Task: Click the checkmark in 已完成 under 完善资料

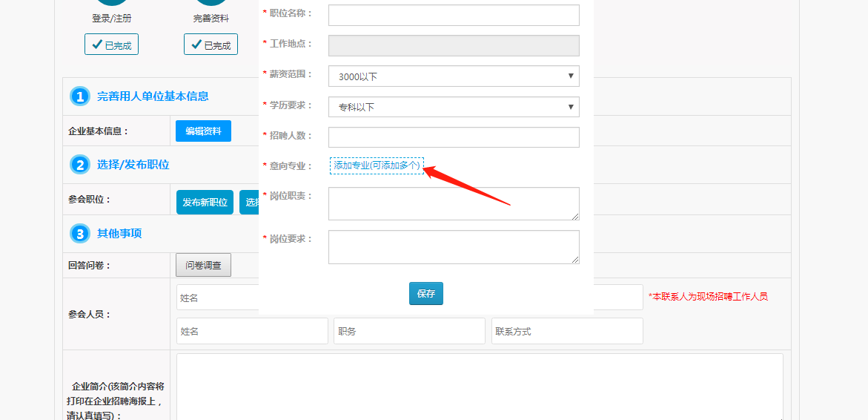Action: 196,45
